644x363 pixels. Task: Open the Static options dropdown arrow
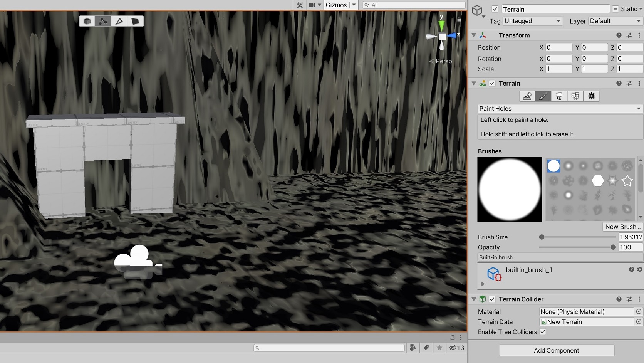pos(640,9)
